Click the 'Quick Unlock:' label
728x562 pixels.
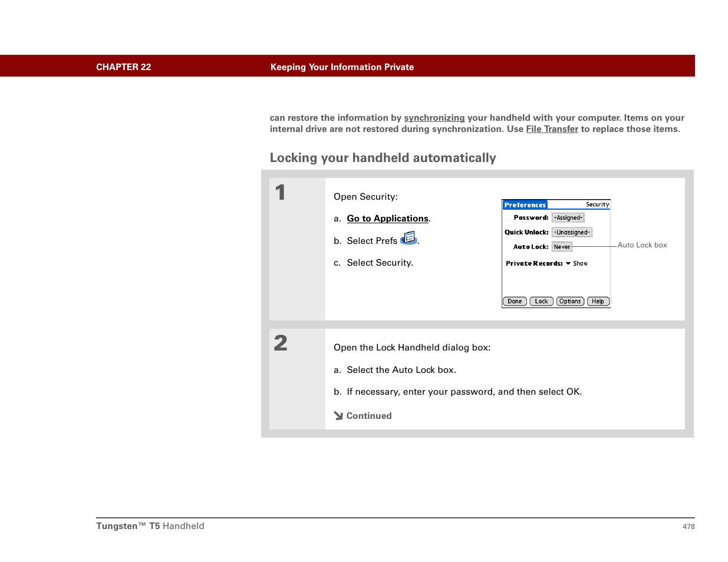[526, 233]
